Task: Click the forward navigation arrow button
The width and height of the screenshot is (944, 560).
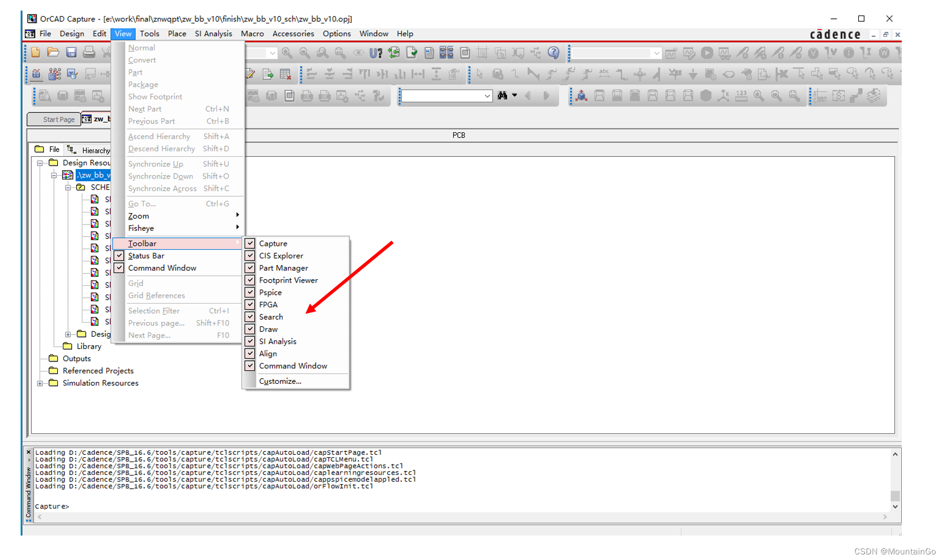Action: 547,96
